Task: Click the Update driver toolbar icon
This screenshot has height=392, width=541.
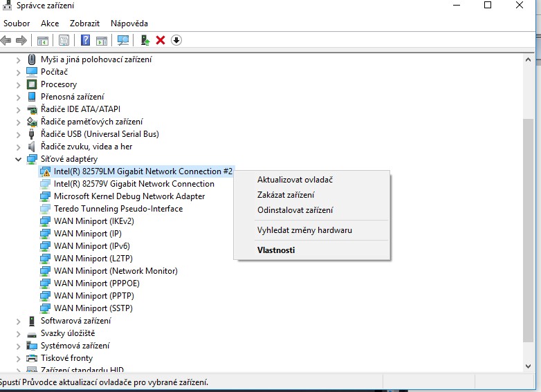Action: pos(145,40)
